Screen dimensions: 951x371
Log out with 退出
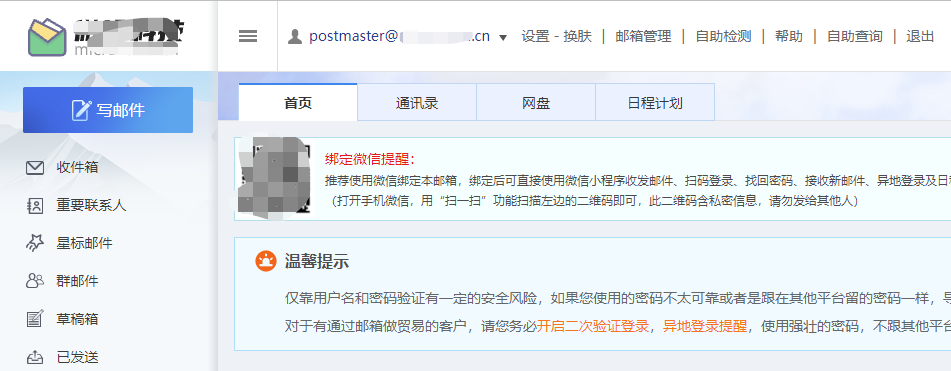point(920,36)
